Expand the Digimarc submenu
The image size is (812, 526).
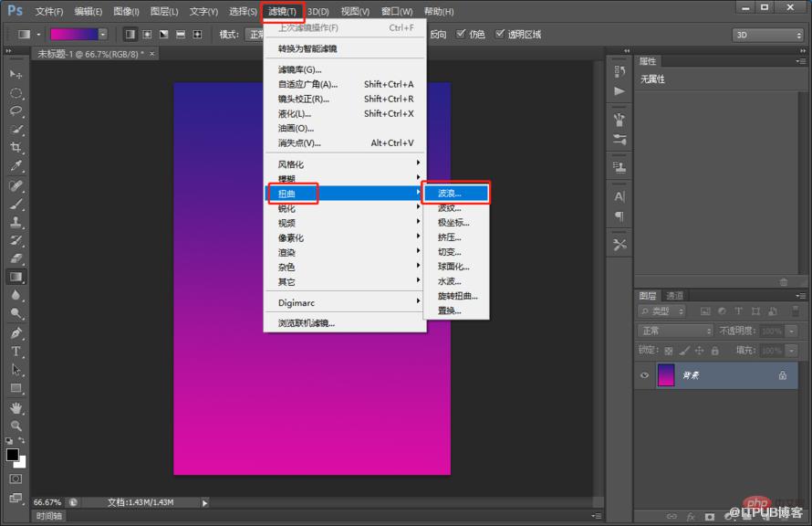click(x=345, y=302)
